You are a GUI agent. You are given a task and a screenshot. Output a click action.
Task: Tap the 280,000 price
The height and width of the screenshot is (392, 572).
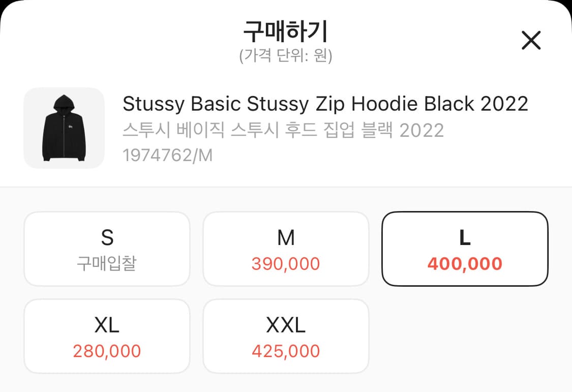pos(107,351)
